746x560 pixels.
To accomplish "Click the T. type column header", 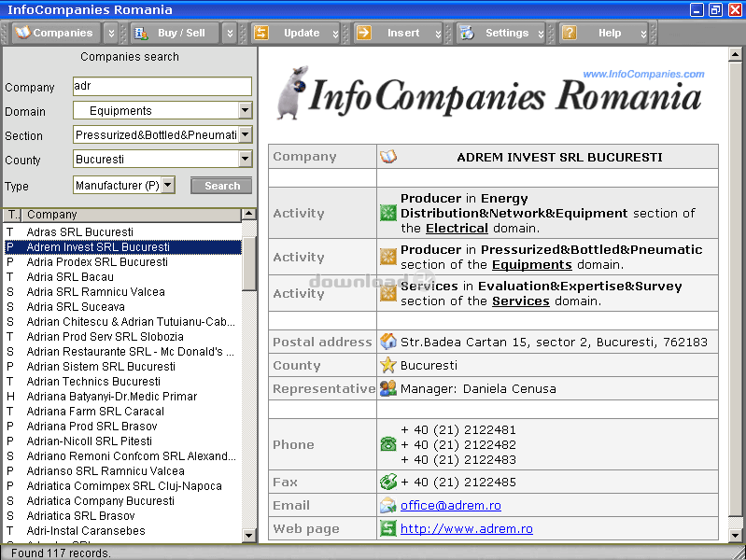I will [x=12, y=215].
